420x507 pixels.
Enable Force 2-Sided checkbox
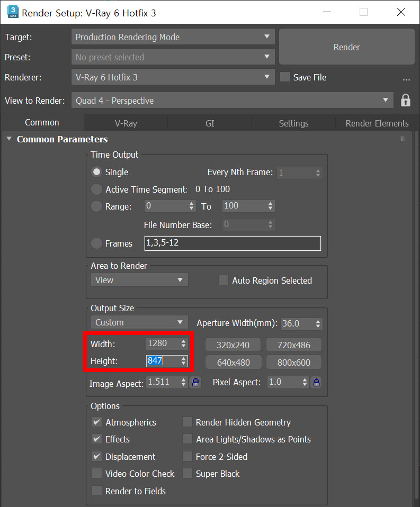[x=187, y=456]
